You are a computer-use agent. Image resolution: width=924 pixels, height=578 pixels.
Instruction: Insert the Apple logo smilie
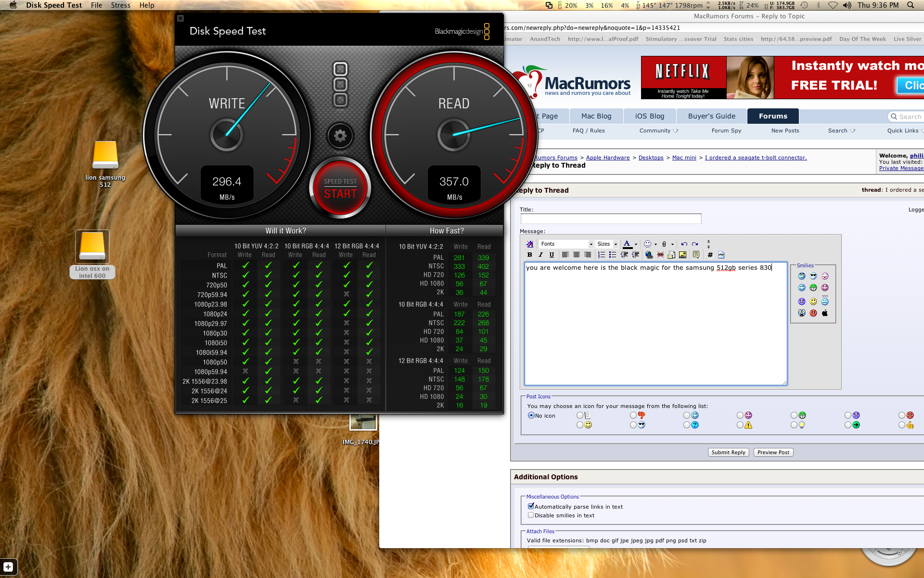coord(825,313)
